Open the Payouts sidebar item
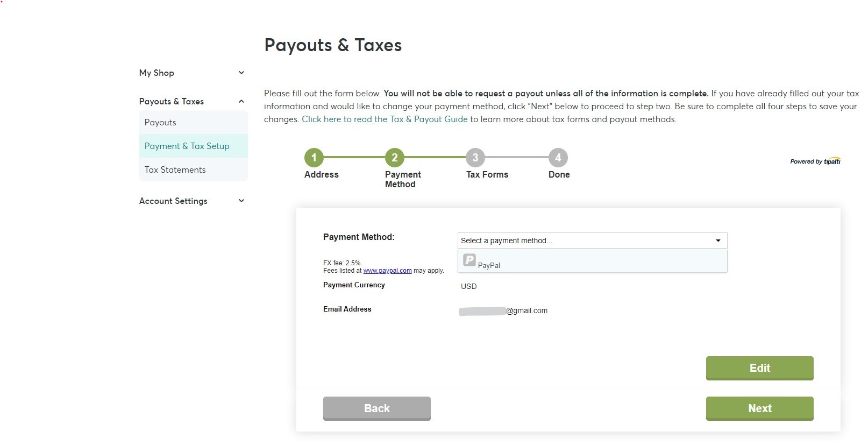The width and height of the screenshot is (868, 445). click(x=194, y=122)
